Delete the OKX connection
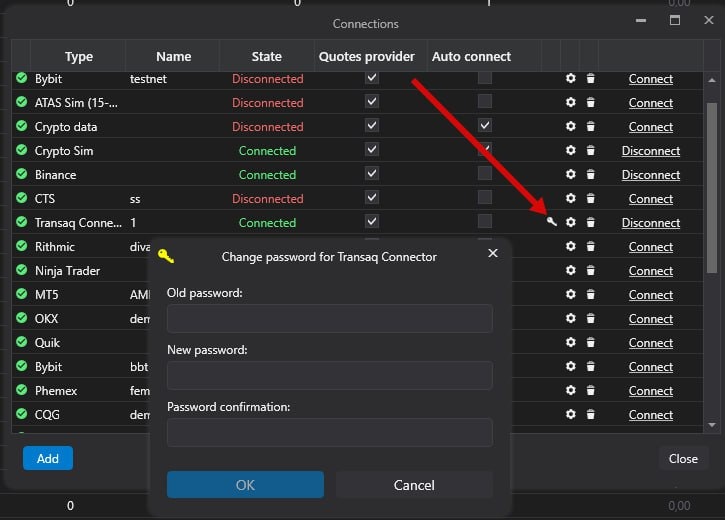This screenshot has width=725, height=520. tap(590, 318)
